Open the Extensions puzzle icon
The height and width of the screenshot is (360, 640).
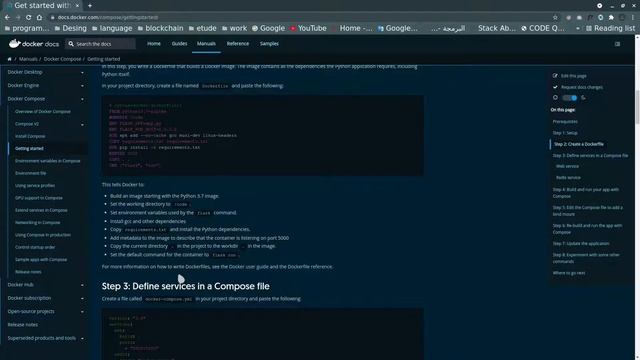611,18
